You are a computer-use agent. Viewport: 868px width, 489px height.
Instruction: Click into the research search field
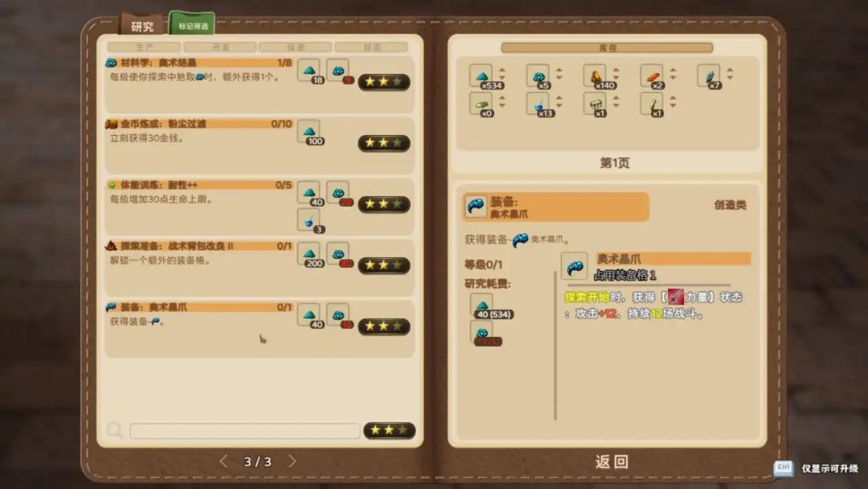coord(244,430)
